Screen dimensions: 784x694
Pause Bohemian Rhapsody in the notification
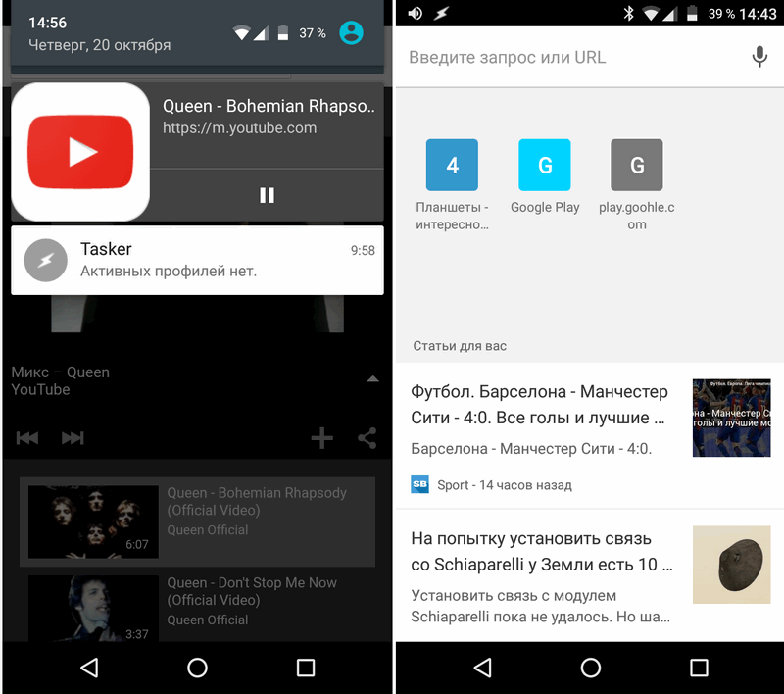point(267,195)
